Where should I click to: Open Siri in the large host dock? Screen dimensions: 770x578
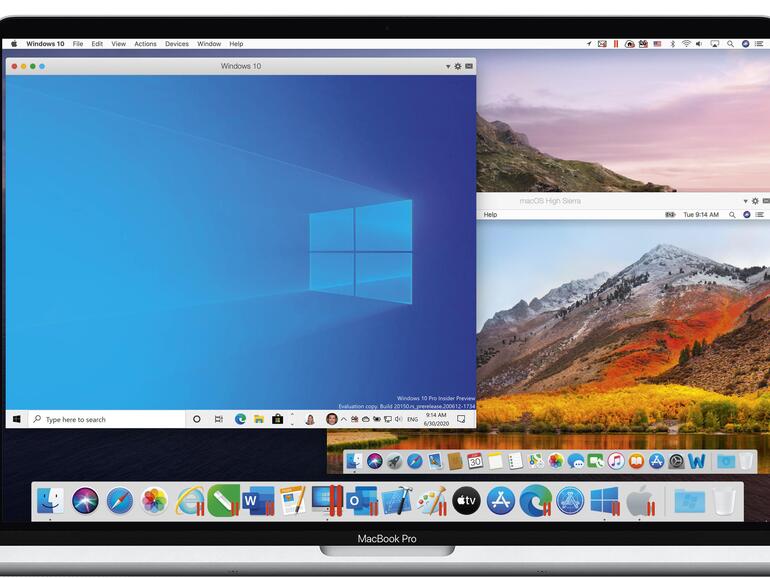(x=85, y=501)
